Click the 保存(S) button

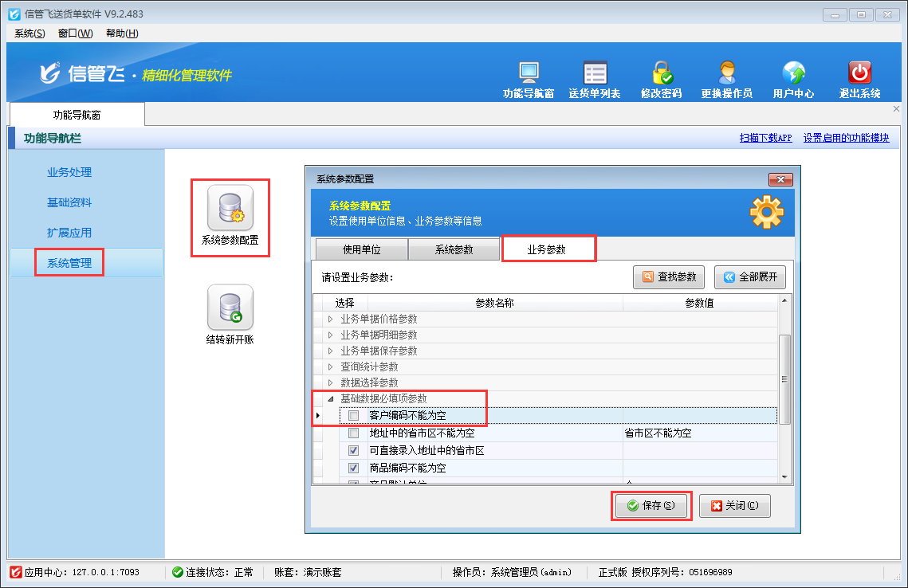pyautogui.click(x=651, y=506)
